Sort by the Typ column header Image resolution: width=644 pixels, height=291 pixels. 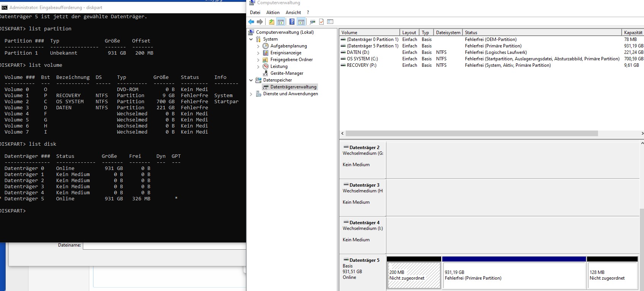(427, 33)
